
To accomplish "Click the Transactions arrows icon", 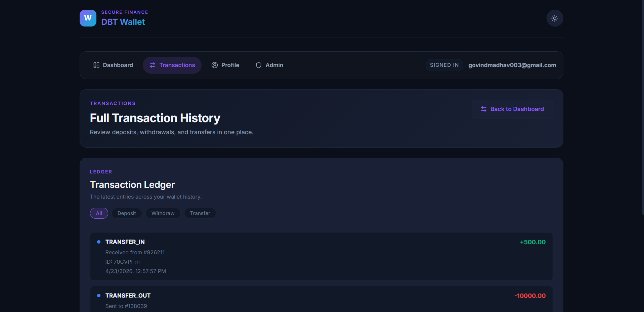I will (x=153, y=65).
